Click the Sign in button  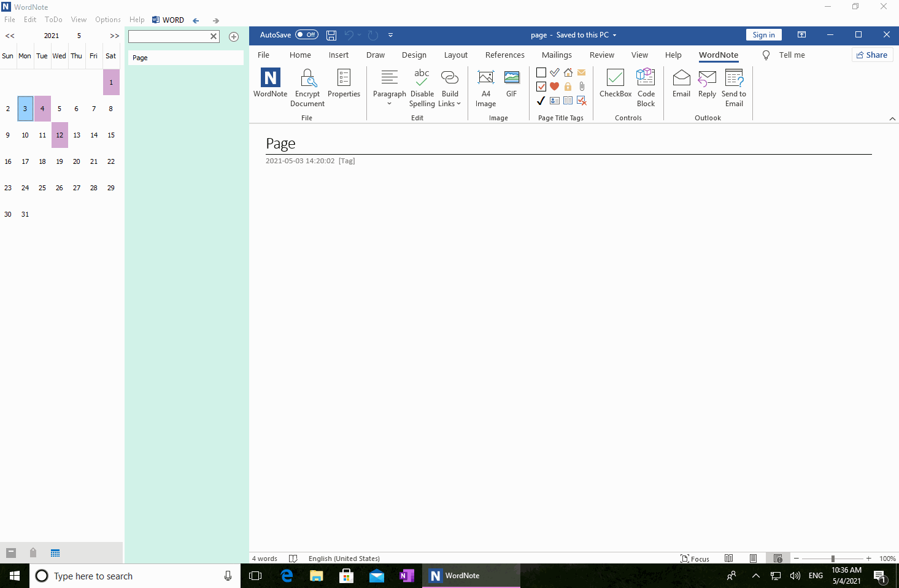click(763, 35)
